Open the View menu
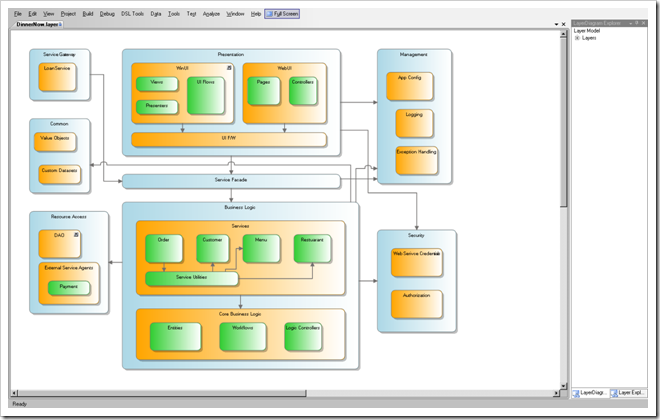 [x=48, y=14]
